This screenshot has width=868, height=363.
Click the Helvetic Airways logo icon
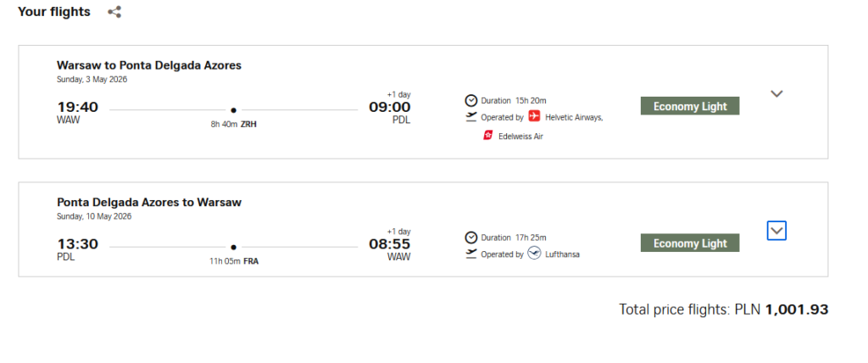tap(534, 116)
